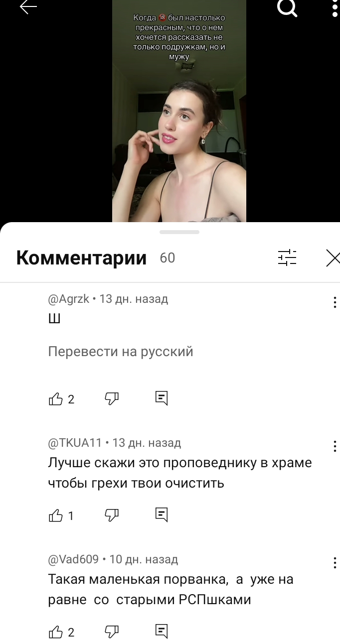This screenshot has height=644, width=340.
Task: Dislike the comment from @Vad609
Action: 112,632
